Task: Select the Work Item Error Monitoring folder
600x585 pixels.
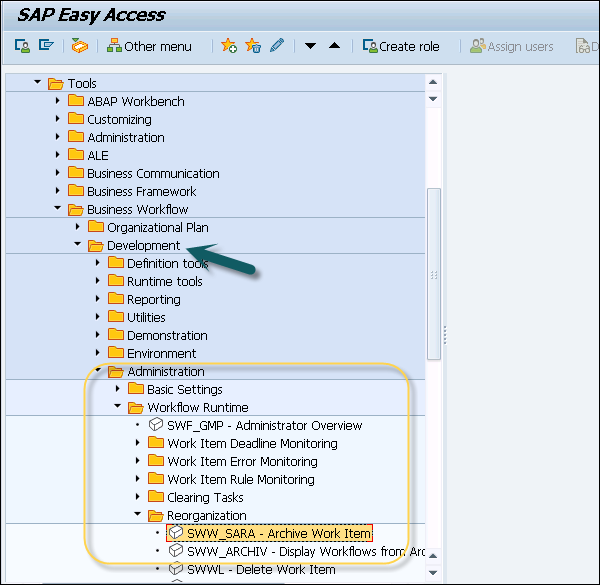Action: pyautogui.click(x=242, y=461)
